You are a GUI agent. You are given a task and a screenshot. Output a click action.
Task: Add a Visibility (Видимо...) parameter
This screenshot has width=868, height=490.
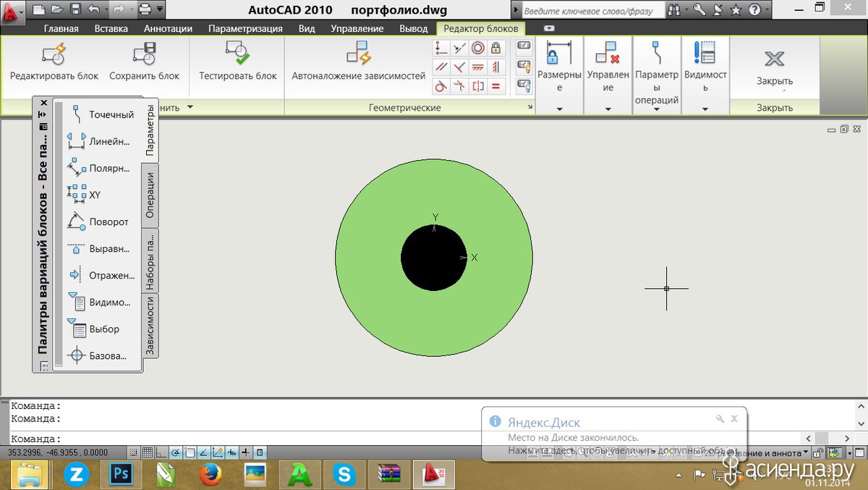[x=101, y=302]
